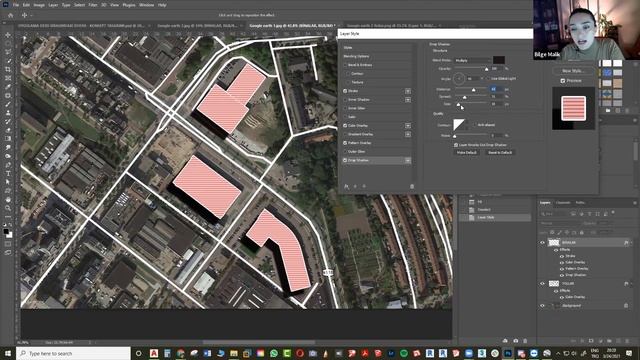Screen dimensions: 640x360
Task: Enable the Inner Shadow checkbox
Action: coord(345,100)
